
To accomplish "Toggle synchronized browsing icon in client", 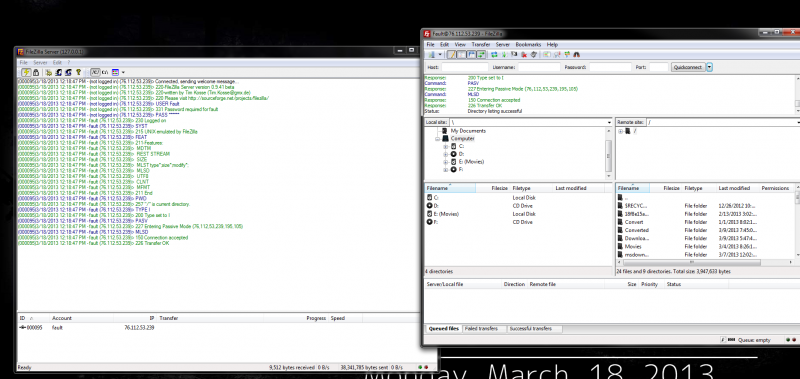I will (x=567, y=55).
